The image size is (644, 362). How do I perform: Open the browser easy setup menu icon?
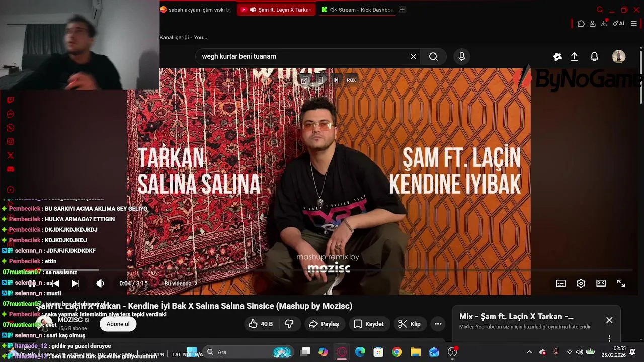[634, 24]
